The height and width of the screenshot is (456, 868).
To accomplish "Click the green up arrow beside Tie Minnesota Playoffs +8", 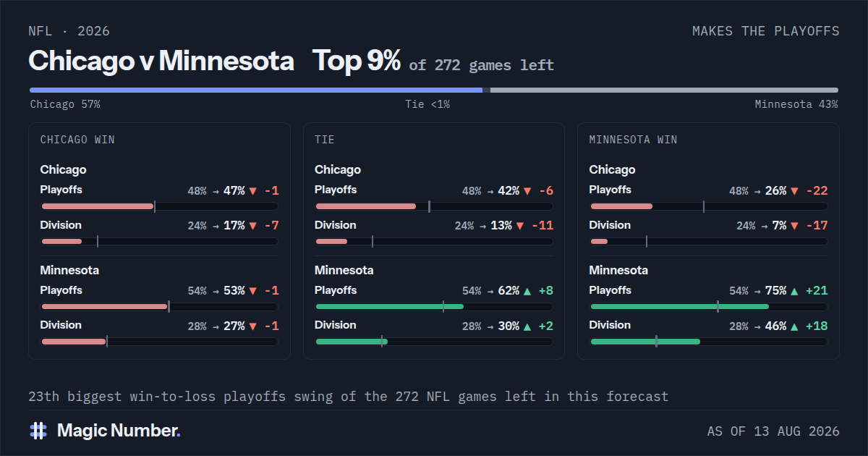I will coord(527,291).
